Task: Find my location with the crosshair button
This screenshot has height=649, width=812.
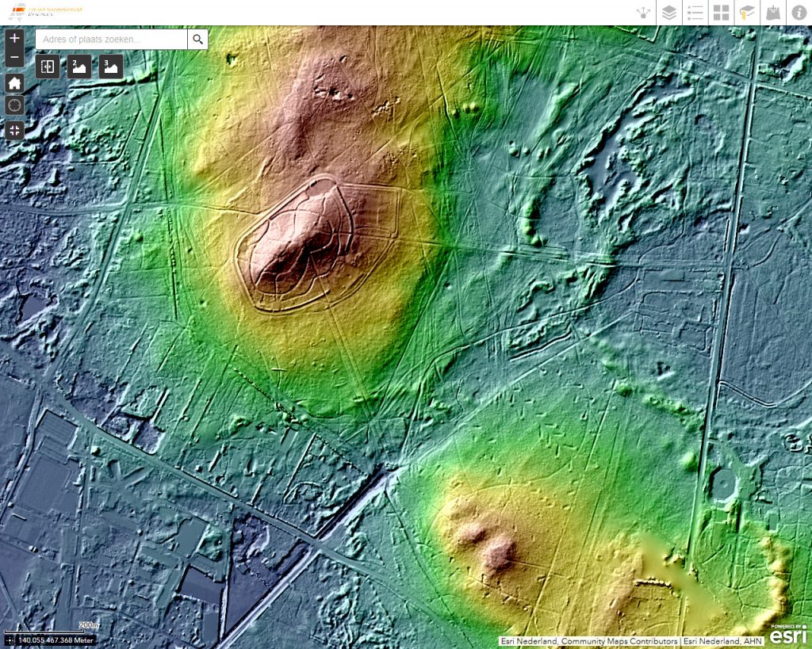Action: 14,106
